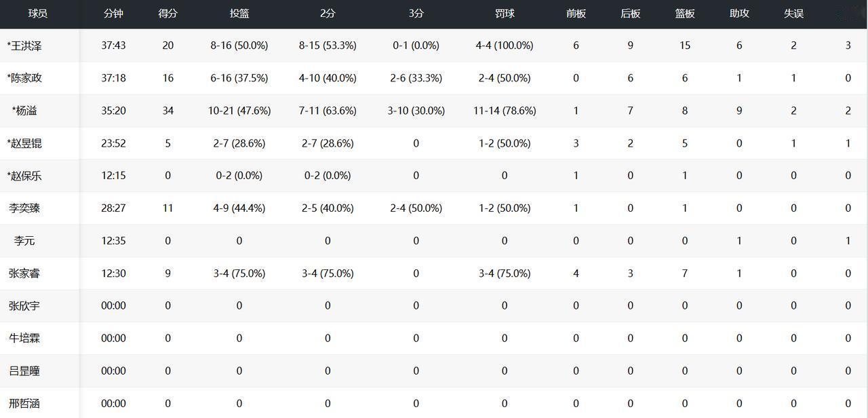Click 王洪泽's 37:43 minutes cell
Image resolution: width=868 pixels, height=418 pixels.
point(113,45)
